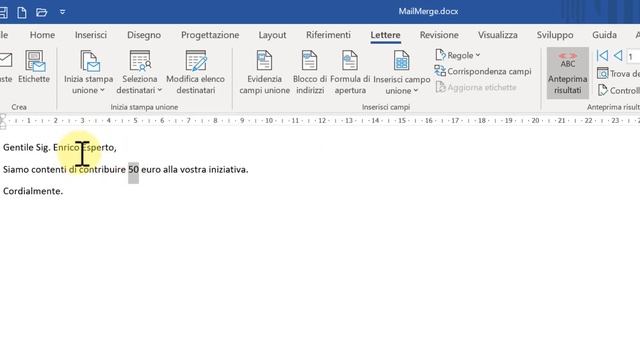The width and height of the screenshot is (640, 360).
Task: Switch to the Home tab
Action: pyautogui.click(x=42, y=35)
